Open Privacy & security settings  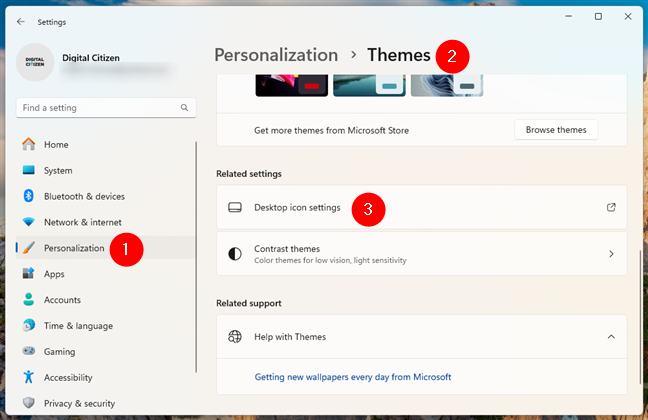click(105, 403)
